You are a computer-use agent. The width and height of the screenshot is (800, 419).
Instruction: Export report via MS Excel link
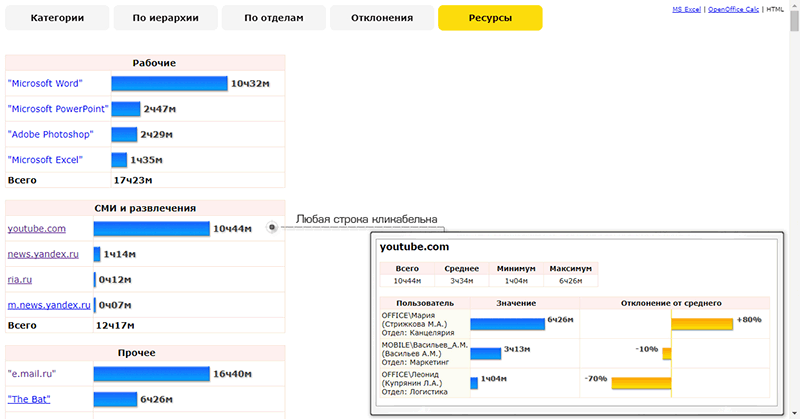coord(683,9)
